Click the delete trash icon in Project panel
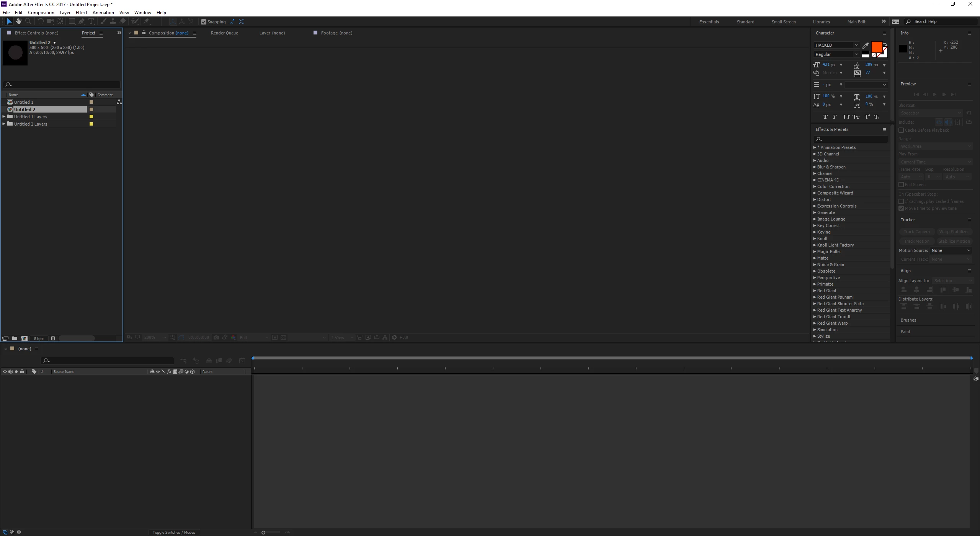980x536 pixels. click(53, 338)
